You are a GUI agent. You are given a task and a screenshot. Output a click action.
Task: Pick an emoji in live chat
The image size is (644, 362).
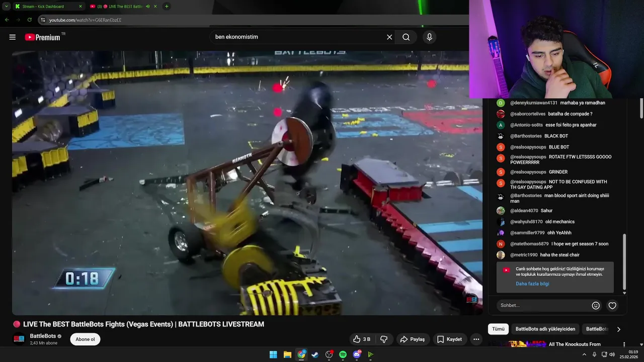(x=596, y=305)
